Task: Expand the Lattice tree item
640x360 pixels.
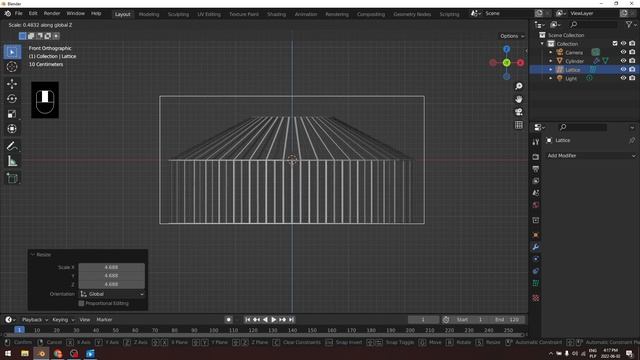Action: point(551,69)
